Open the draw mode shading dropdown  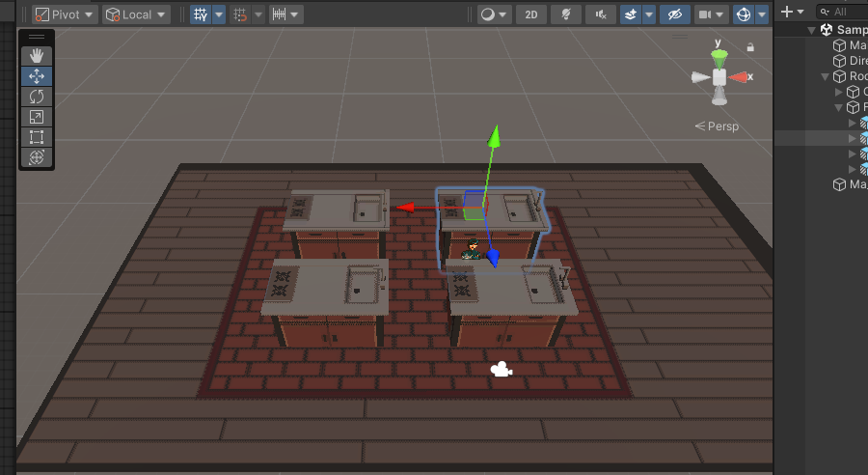coord(493,14)
